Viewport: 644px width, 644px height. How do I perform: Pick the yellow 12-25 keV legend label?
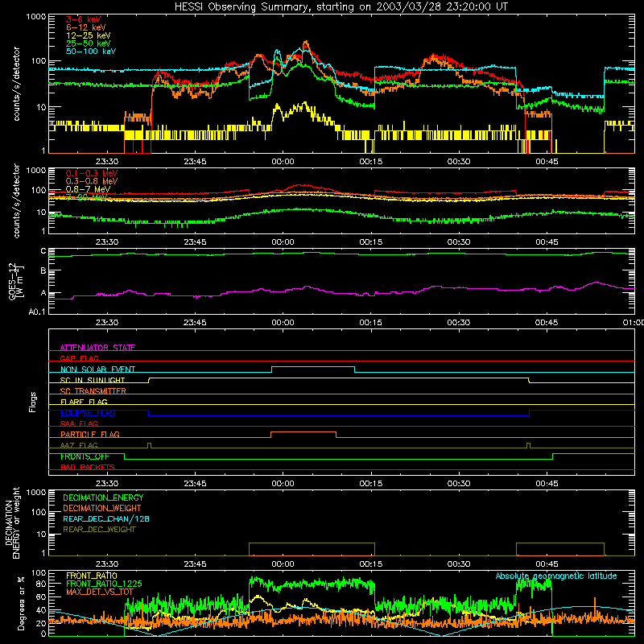click(88, 35)
